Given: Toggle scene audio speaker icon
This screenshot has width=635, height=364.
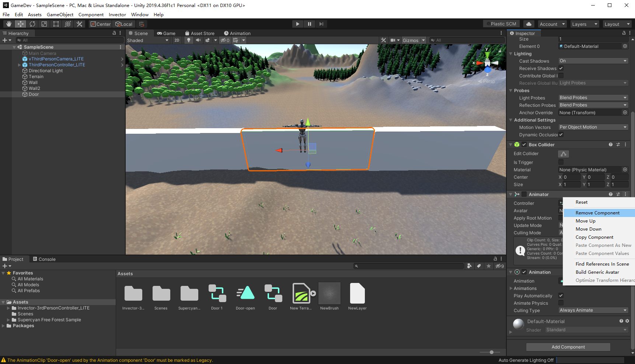Looking at the screenshot, I should tap(198, 40).
